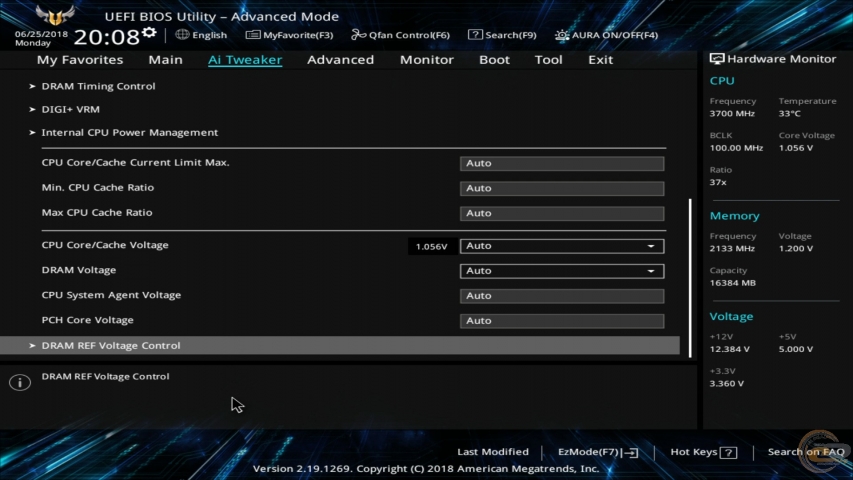The image size is (853, 480).
Task: Switch to the Boot tab
Action: coord(494,60)
